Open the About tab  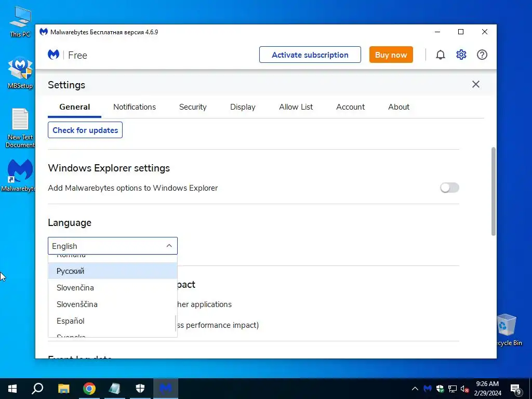398,107
